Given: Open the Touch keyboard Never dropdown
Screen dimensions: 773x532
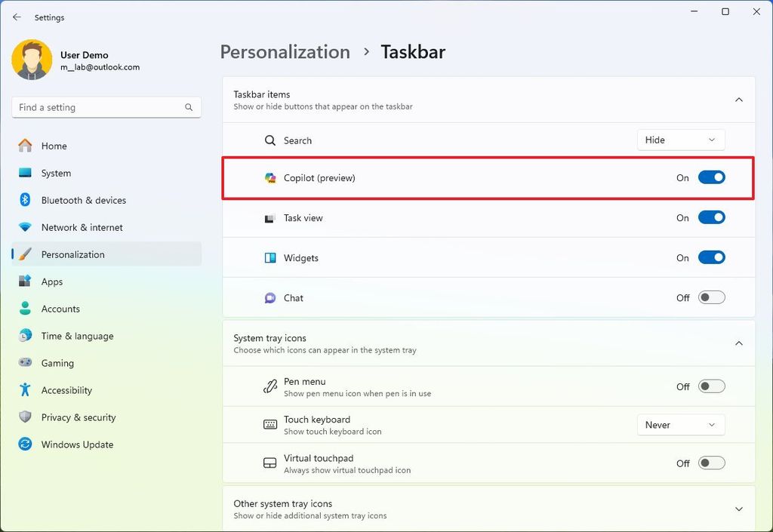Looking at the screenshot, I should (x=680, y=425).
